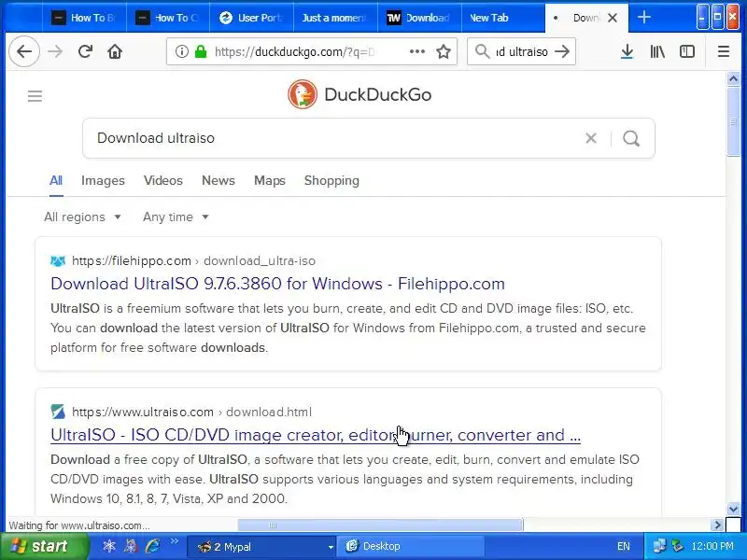Image resolution: width=747 pixels, height=560 pixels.
Task: Select the Maps results tab
Action: (x=270, y=180)
